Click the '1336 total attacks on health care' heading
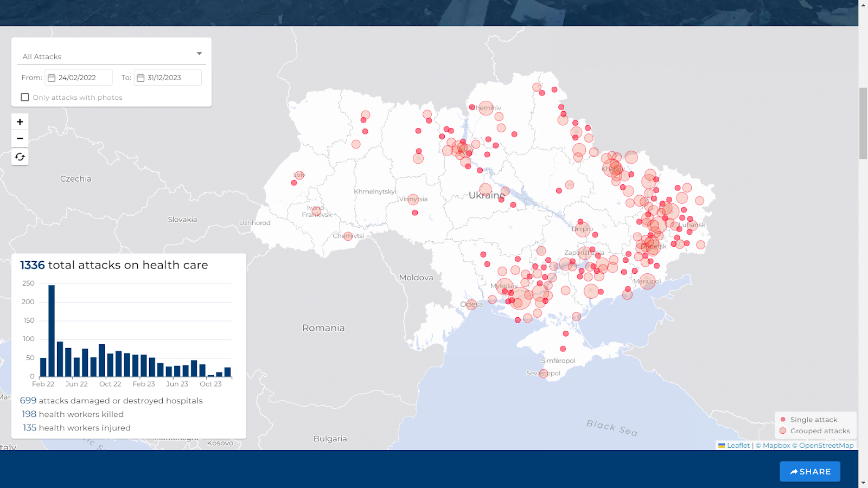 [x=114, y=265]
